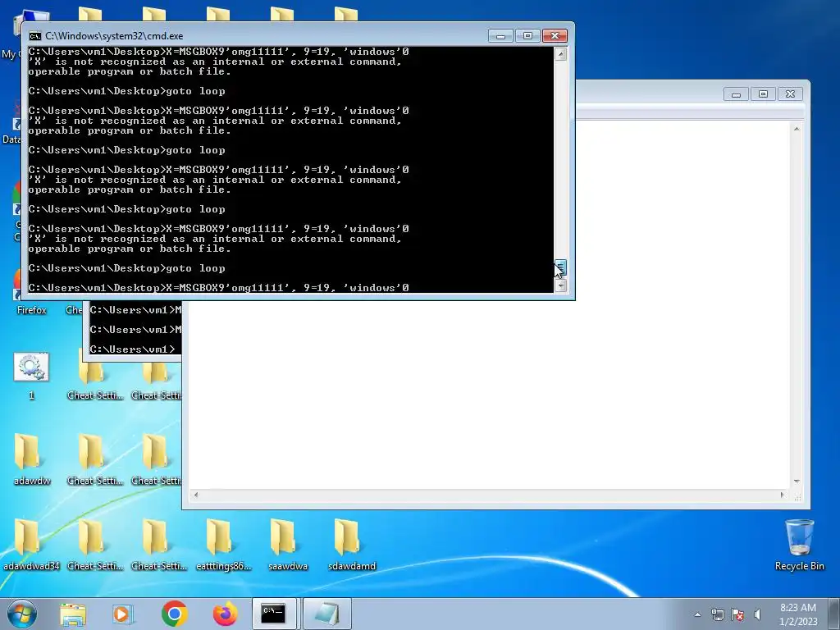This screenshot has width=840, height=630.
Task: Close the background Notepad window
Action: click(790, 94)
